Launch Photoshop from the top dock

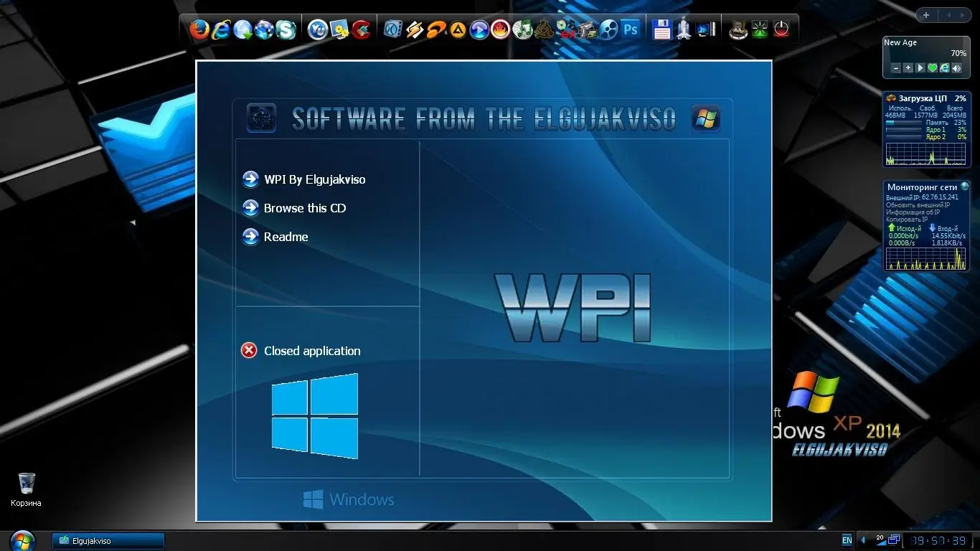pyautogui.click(x=631, y=29)
